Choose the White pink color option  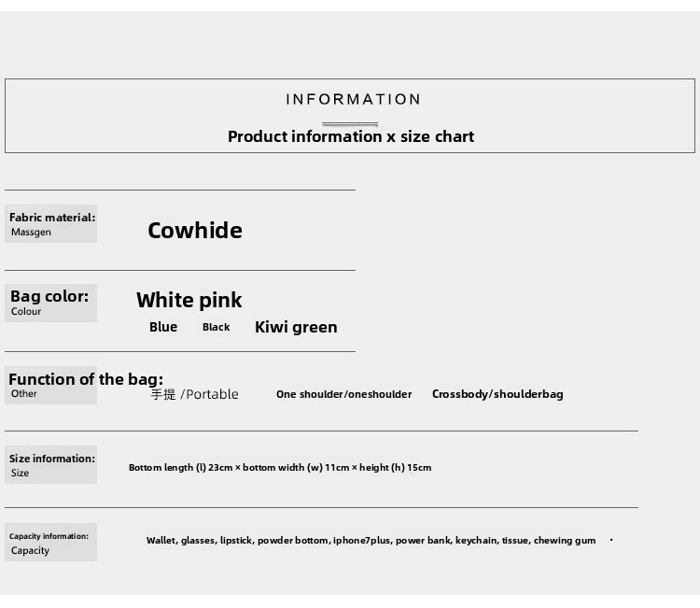[x=189, y=300]
